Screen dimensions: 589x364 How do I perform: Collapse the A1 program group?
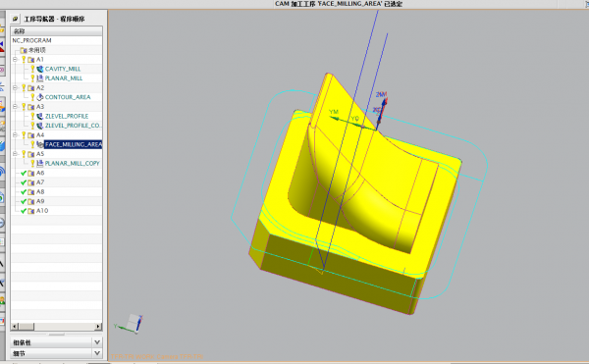point(15,59)
